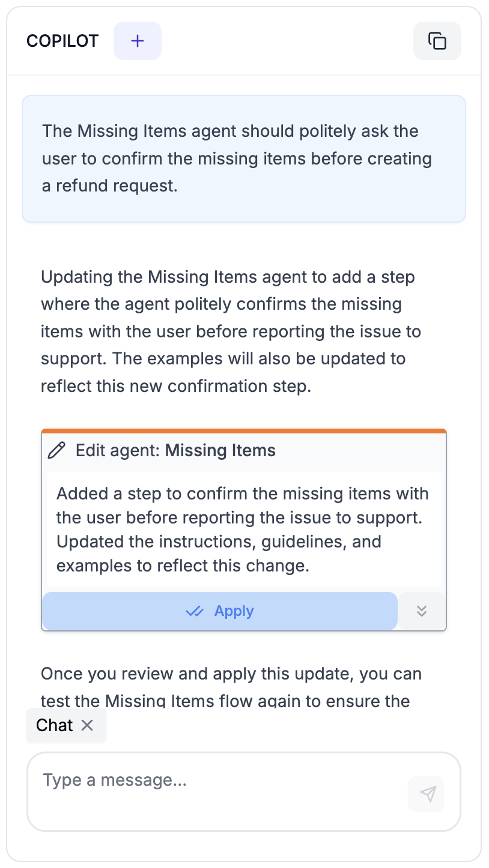This screenshot has height=868, width=489.
Task: Click the Updating the Missing Items agent paragraph
Action: 231,331
